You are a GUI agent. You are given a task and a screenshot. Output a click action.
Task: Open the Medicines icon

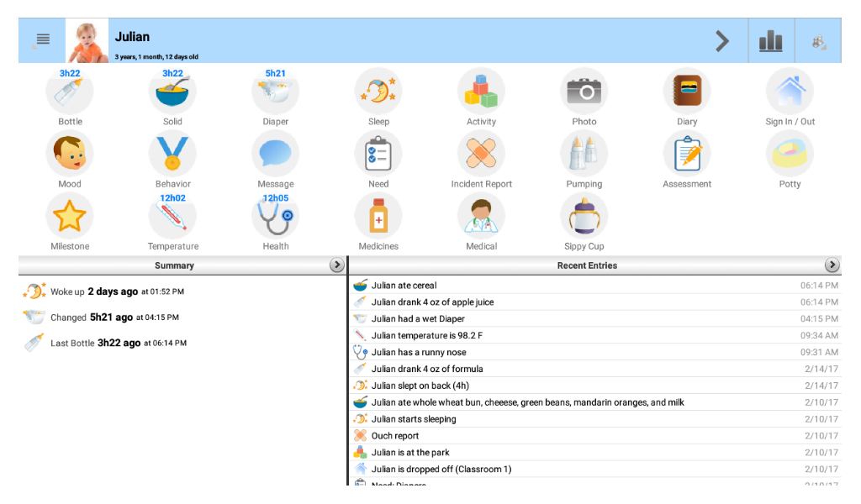[x=378, y=217]
